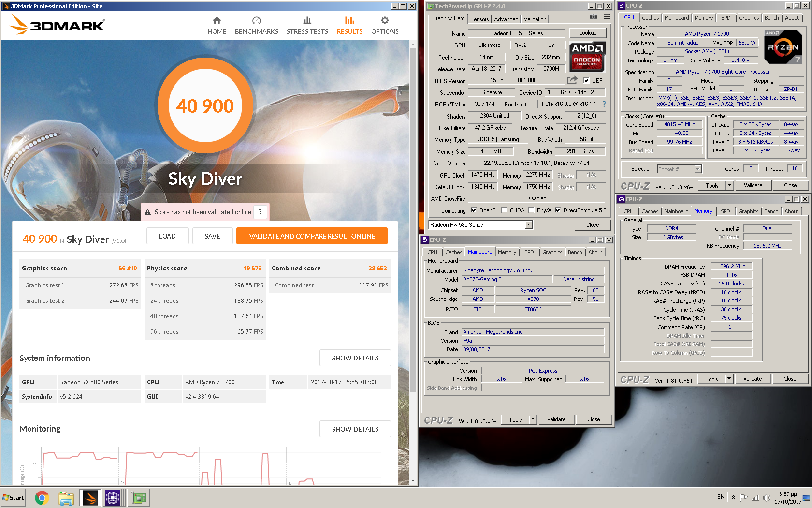Open BENCHMARKS gauge icon in 3DMark

click(256, 20)
